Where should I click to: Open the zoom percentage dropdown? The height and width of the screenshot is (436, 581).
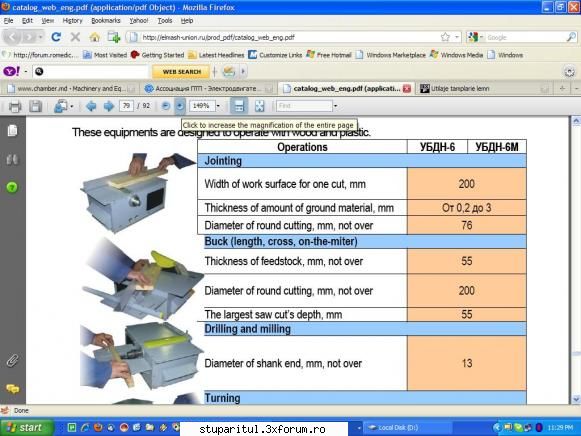(x=218, y=106)
